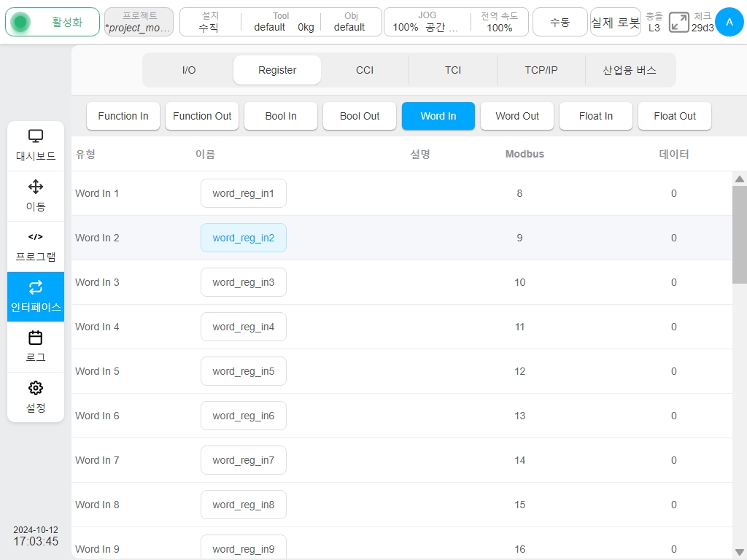Switch to the CCI tab
The image size is (747, 560).
(365, 70)
